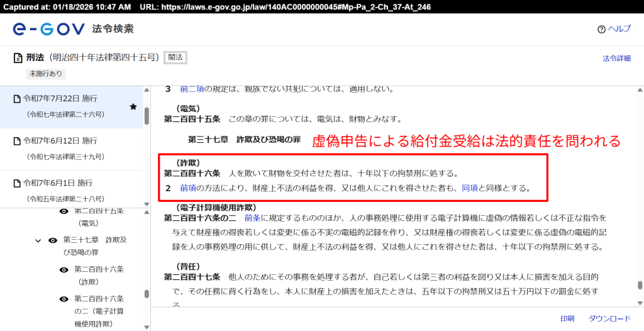Click document icon of 令和7年6月12日 施行

coord(17,140)
